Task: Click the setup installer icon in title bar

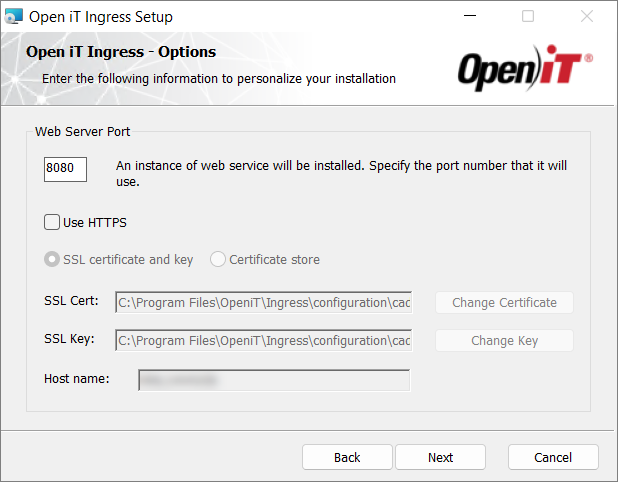Action: pyautogui.click(x=14, y=17)
